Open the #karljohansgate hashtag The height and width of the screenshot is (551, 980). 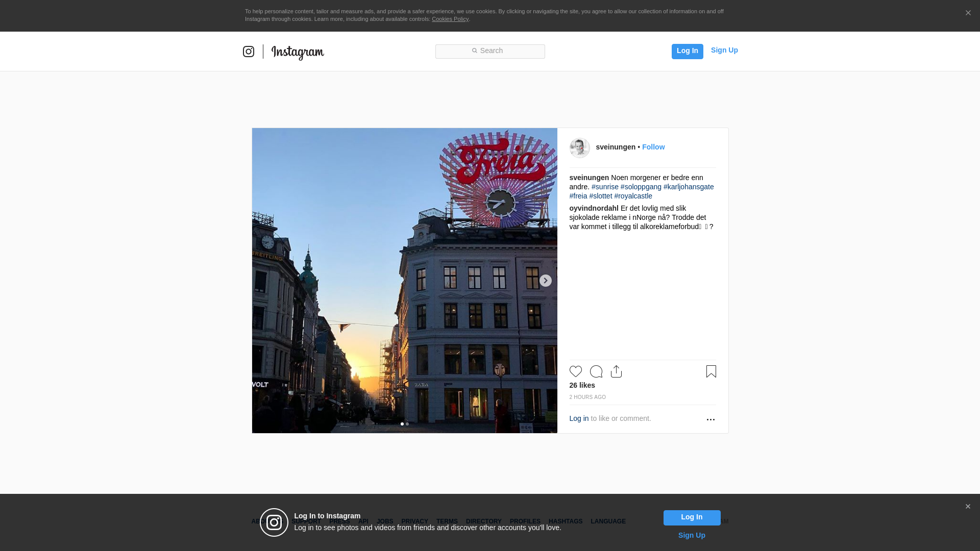coord(688,187)
